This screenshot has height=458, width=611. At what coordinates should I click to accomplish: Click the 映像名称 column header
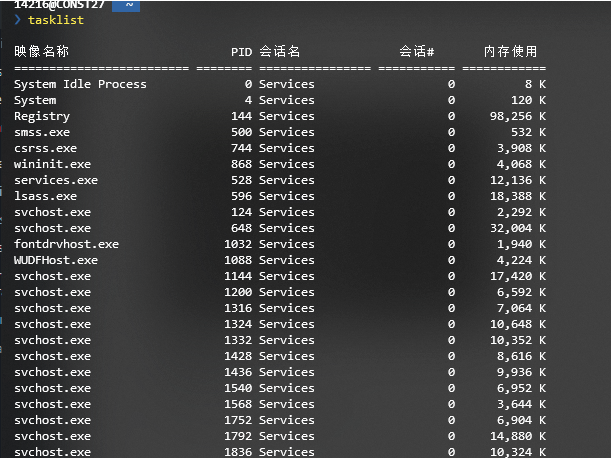click(x=42, y=51)
